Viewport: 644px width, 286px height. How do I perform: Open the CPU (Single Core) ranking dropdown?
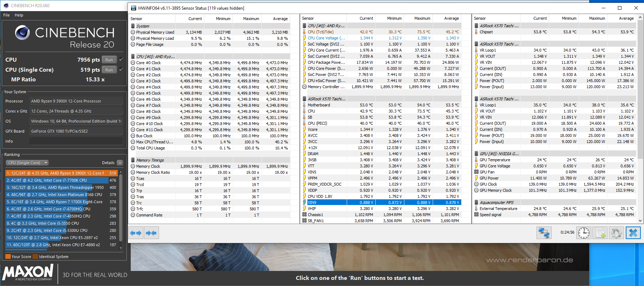click(27, 163)
